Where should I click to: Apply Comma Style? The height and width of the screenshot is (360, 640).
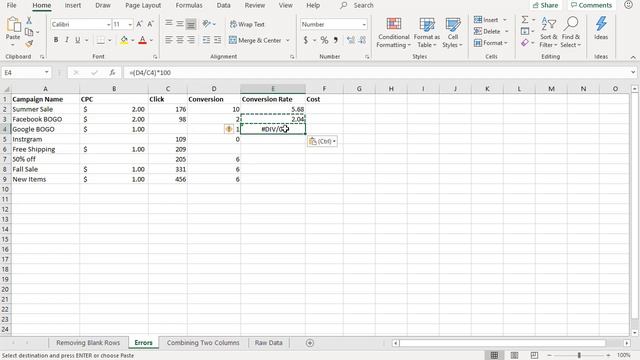[336, 40]
